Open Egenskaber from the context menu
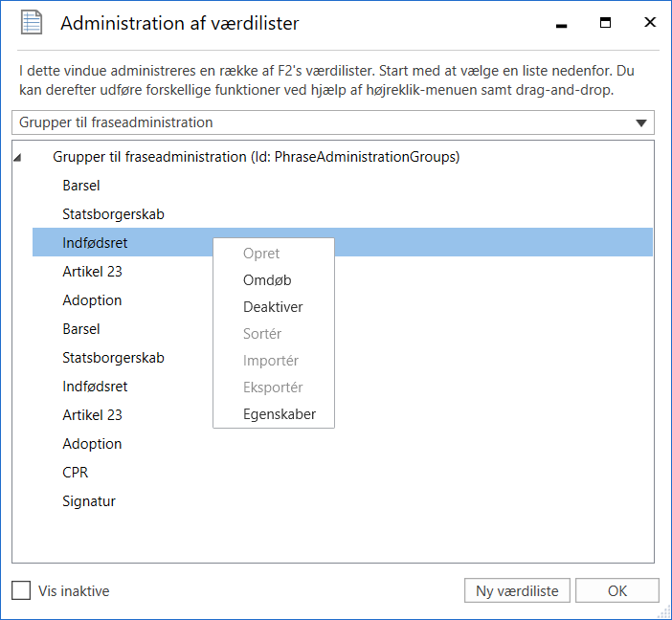Screen dimensions: 672x620 tap(280, 414)
